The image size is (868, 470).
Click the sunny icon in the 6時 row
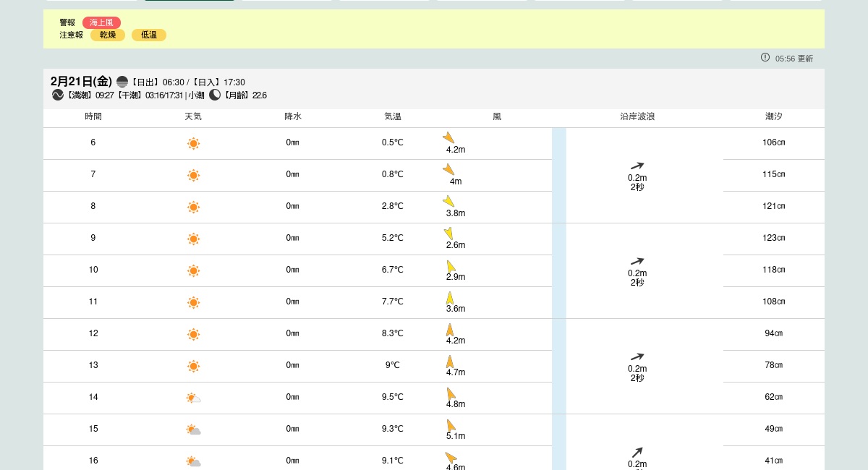coord(193,143)
